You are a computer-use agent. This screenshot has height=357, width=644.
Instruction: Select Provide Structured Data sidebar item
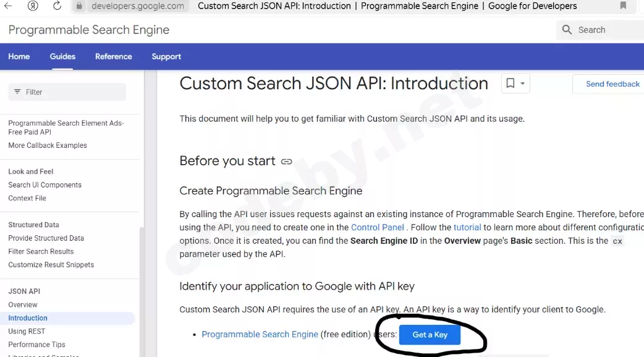pyautogui.click(x=46, y=238)
